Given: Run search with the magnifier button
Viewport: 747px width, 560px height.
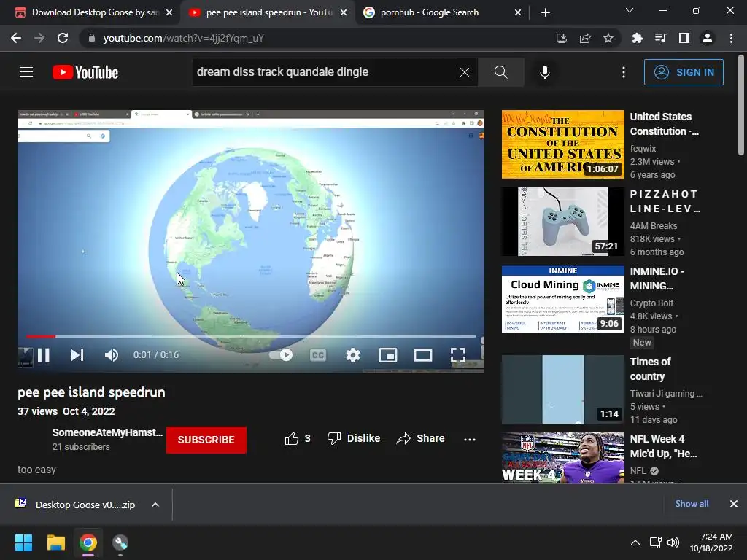Looking at the screenshot, I should point(500,72).
